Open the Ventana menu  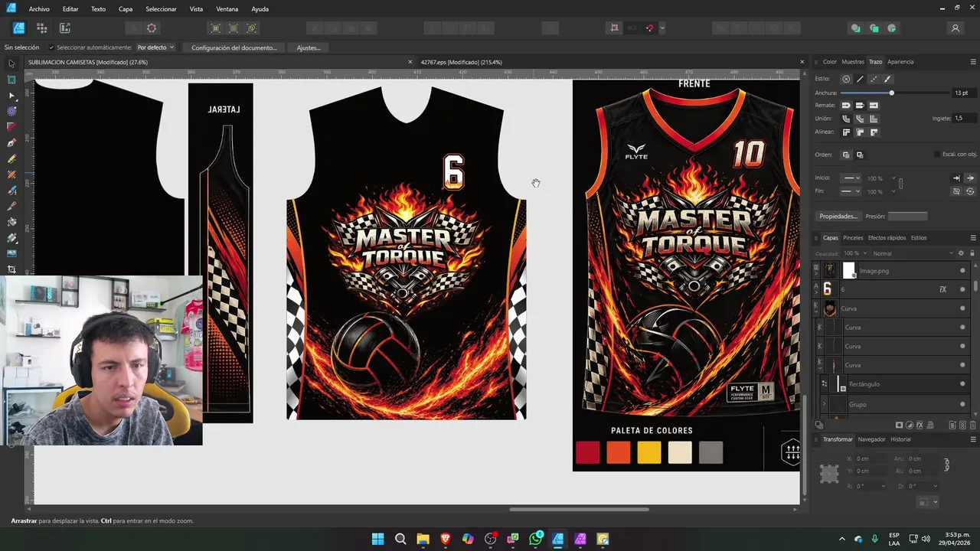point(227,9)
